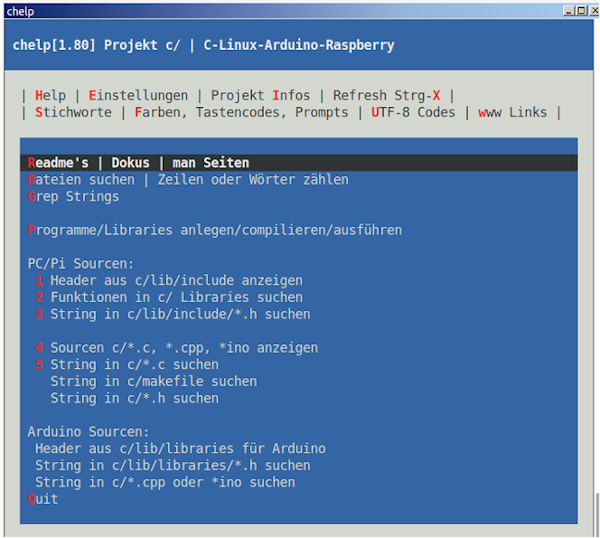The width and height of the screenshot is (600, 538).
Task: Open the www Links entry
Action: (x=512, y=112)
